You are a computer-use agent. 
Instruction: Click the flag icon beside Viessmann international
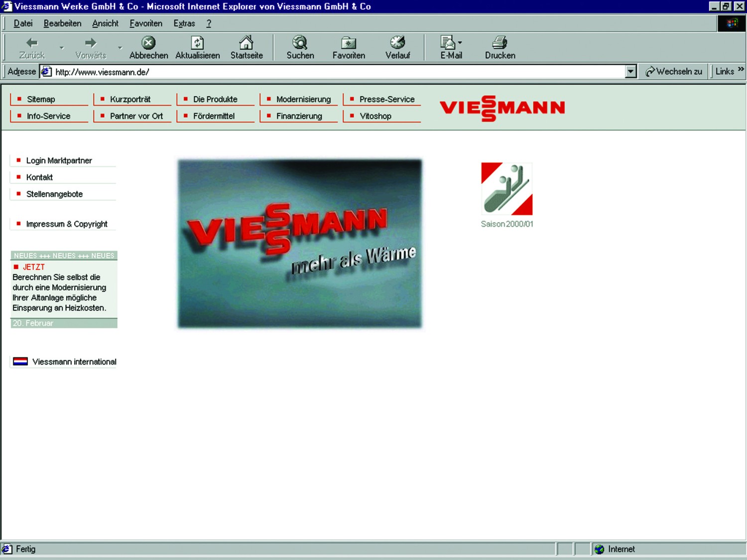point(20,361)
